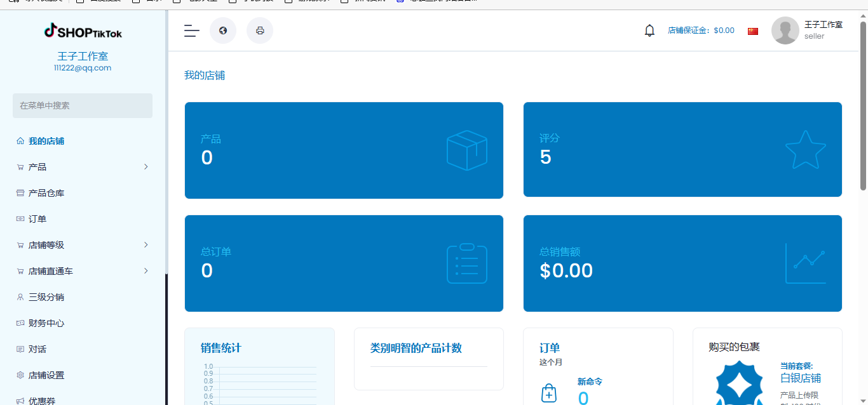This screenshot has width=868, height=405.
Task: Expand the 产品 submenu chevron
Action: [x=146, y=167]
